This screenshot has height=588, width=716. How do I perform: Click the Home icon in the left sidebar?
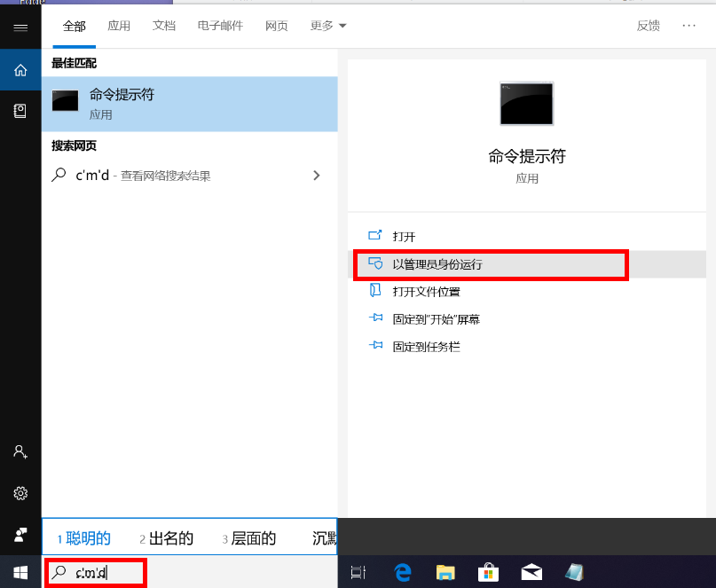(20, 70)
